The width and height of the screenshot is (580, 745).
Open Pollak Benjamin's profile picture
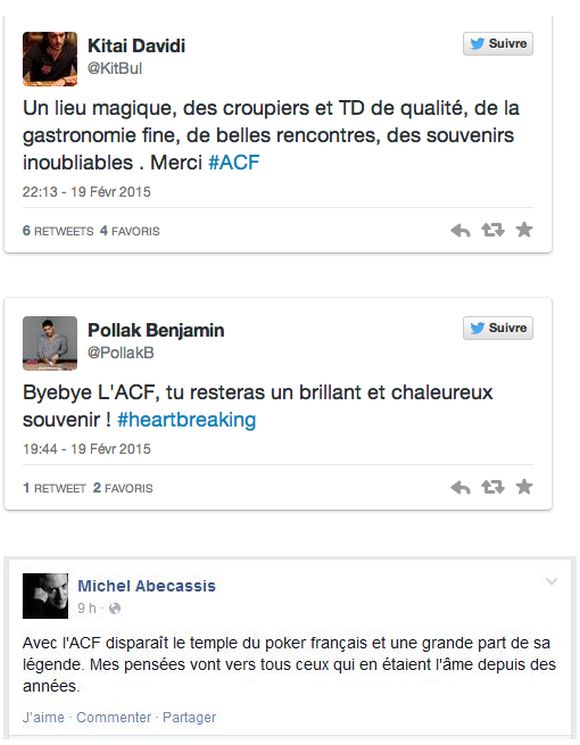[x=50, y=343]
